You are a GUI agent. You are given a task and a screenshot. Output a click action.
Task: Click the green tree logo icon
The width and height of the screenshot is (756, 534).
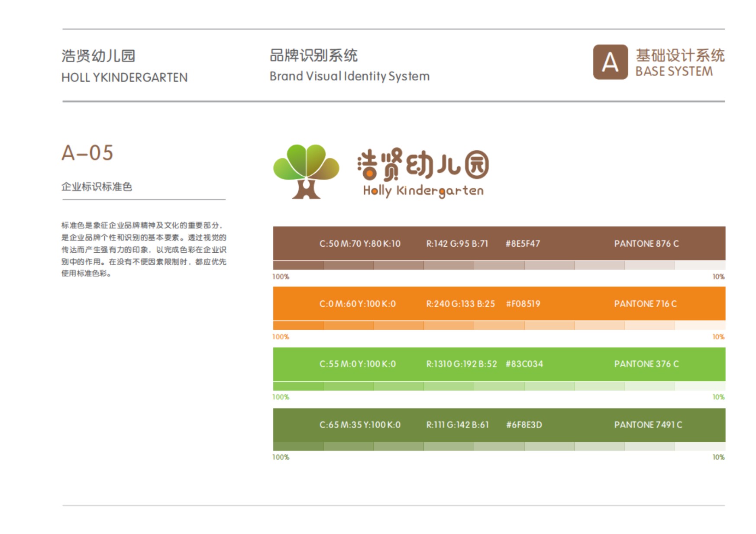pyautogui.click(x=306, y=171)
